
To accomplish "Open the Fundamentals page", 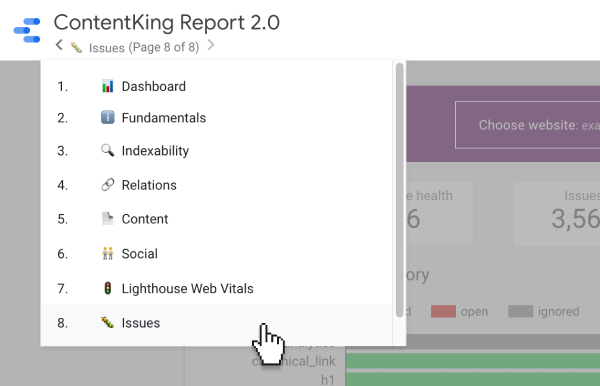I will click(216, 118).
